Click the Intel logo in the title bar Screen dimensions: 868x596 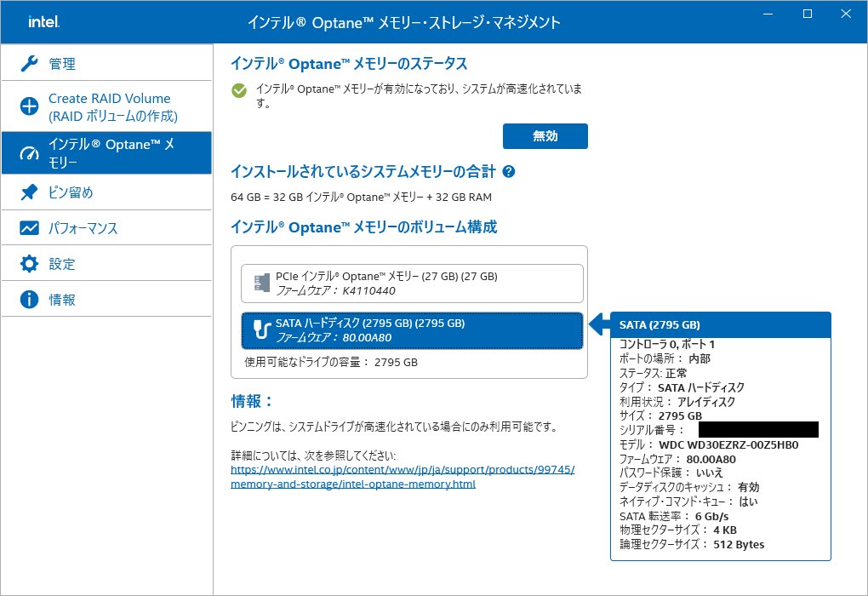pyautogui.click(x=42, y=22)
